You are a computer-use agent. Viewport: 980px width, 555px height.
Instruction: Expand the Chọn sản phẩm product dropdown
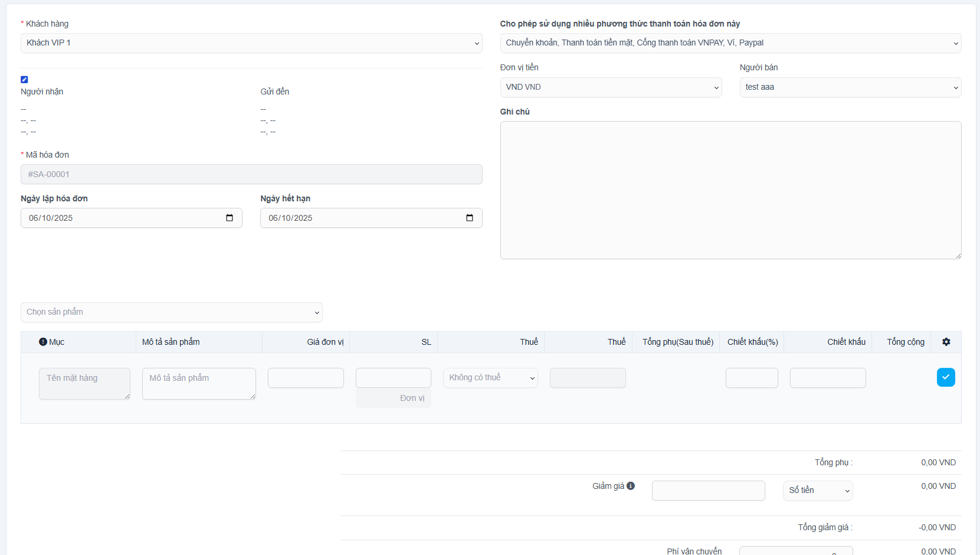click(x=171, y=312)
